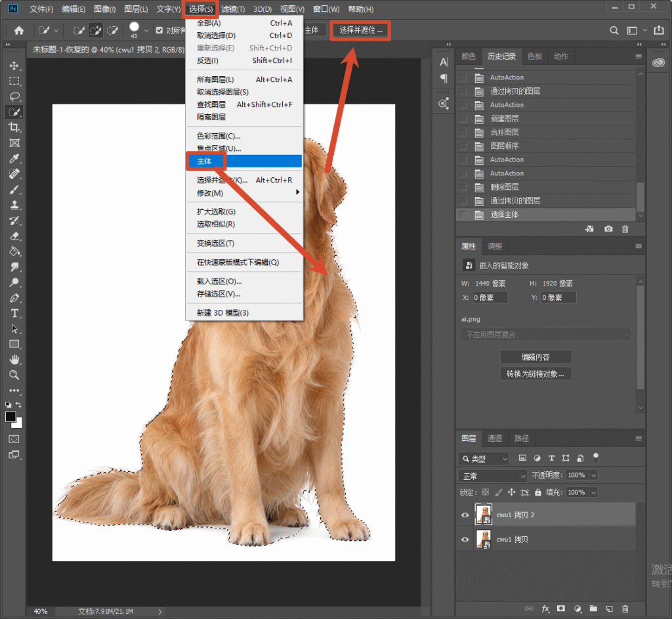Click 编辑内容 button
Viewport: 672px width, 619px height.
click(535, 356)
